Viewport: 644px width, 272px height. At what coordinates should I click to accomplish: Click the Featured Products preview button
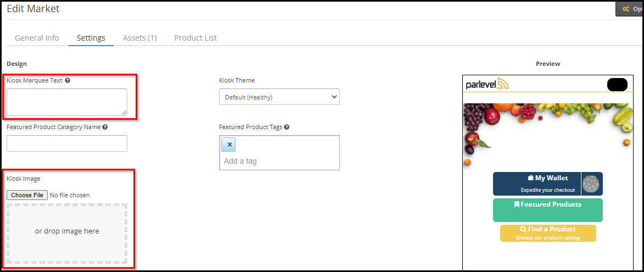point(547,210)
